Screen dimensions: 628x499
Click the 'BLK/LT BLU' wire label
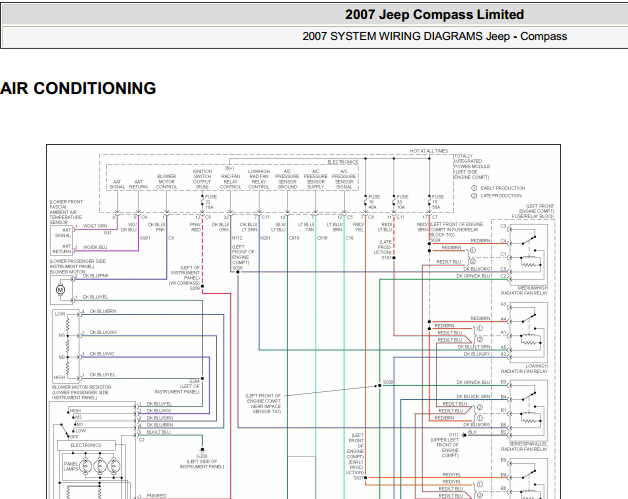click(x=159, y=432)
